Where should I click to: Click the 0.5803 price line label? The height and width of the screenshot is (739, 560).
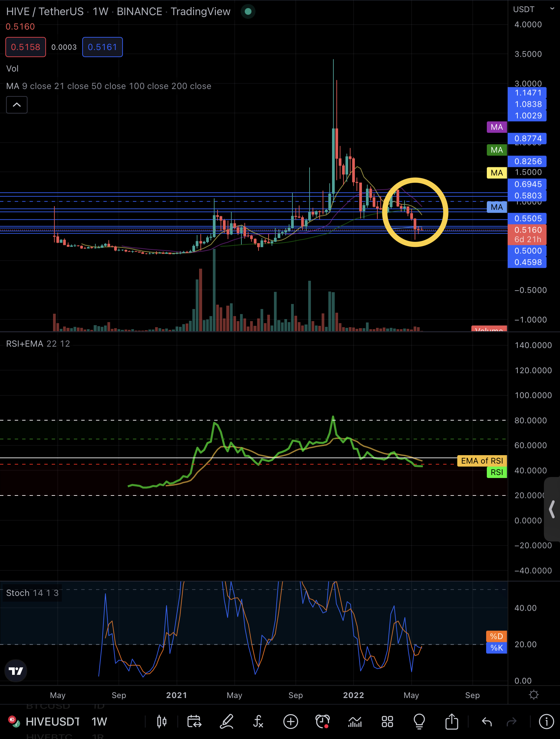527,195
